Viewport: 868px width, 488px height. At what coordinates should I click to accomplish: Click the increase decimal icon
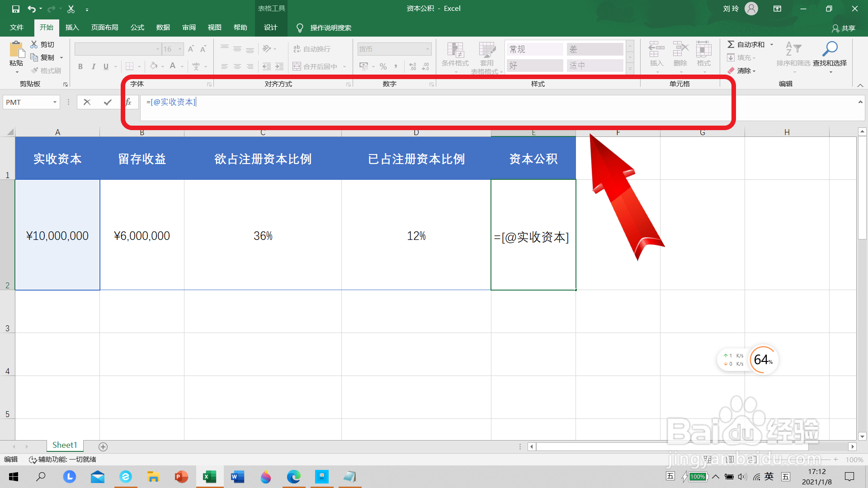point(412,66)
